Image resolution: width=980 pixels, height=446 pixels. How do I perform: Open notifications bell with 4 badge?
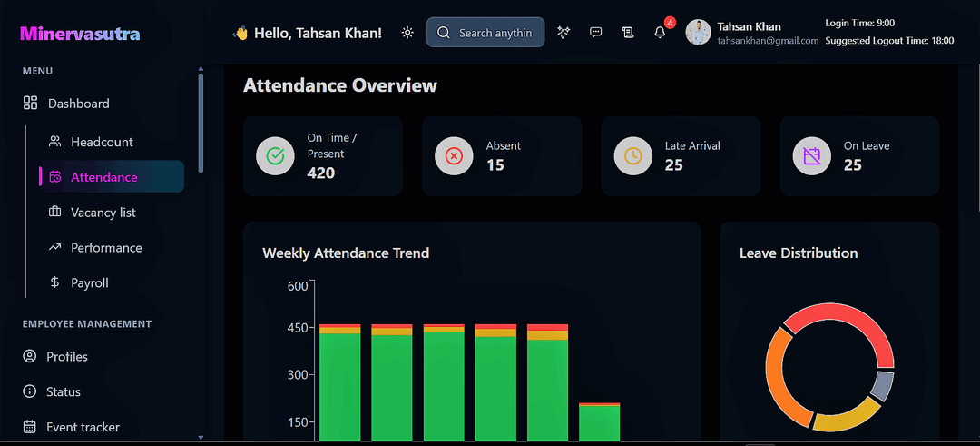click(660, 33)
